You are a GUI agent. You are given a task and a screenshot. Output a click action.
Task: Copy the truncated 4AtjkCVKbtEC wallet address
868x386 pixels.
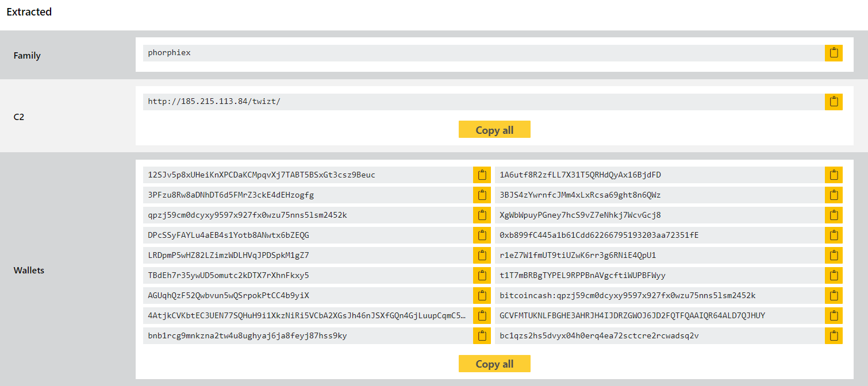(x=482, y=315)
